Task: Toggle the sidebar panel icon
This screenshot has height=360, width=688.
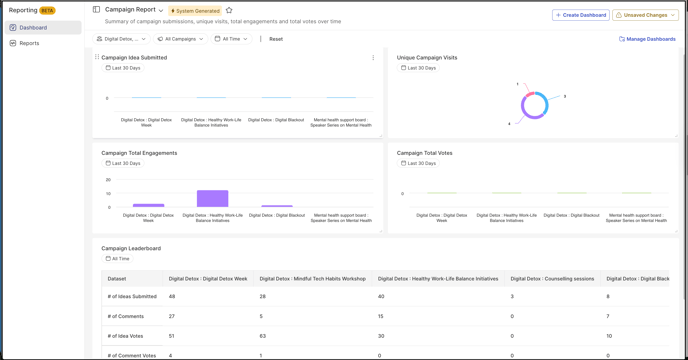Action: point(97,10)
